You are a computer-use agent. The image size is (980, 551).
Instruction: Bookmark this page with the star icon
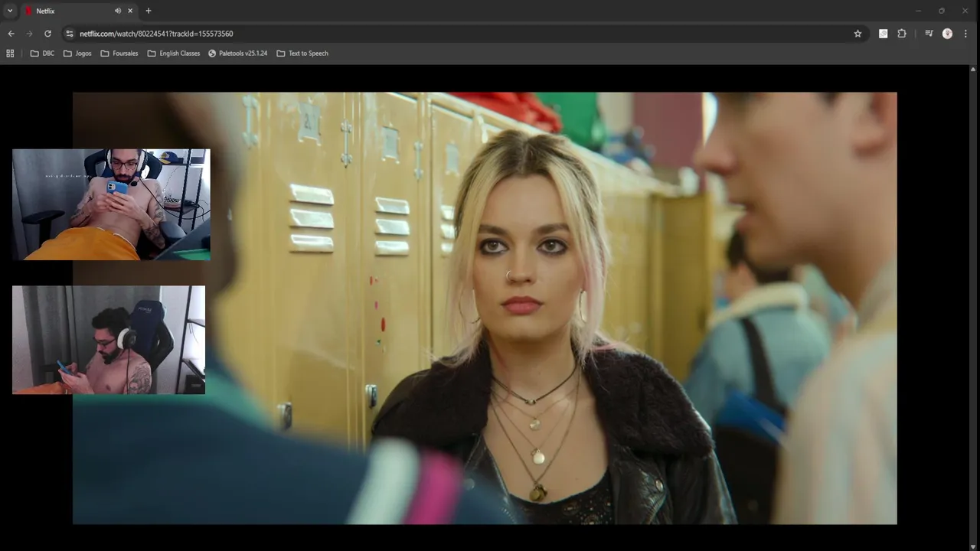coord(857,34)
